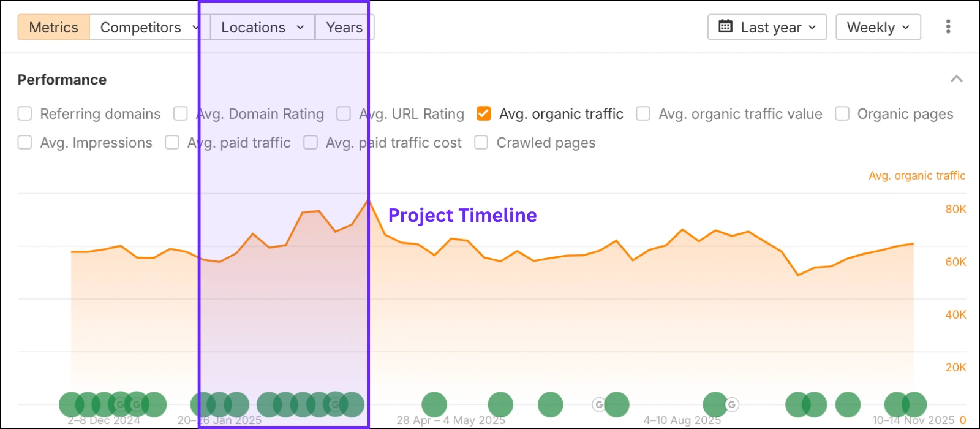Uncheck the Avg. organic traffic metric
The image size is (980, 429).
(x=483, y=113)
